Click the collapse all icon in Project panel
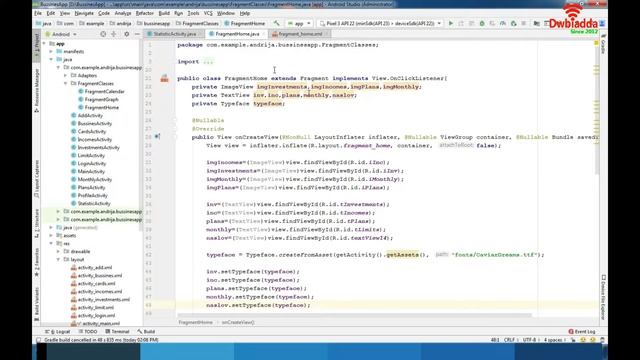 (114, 34)
